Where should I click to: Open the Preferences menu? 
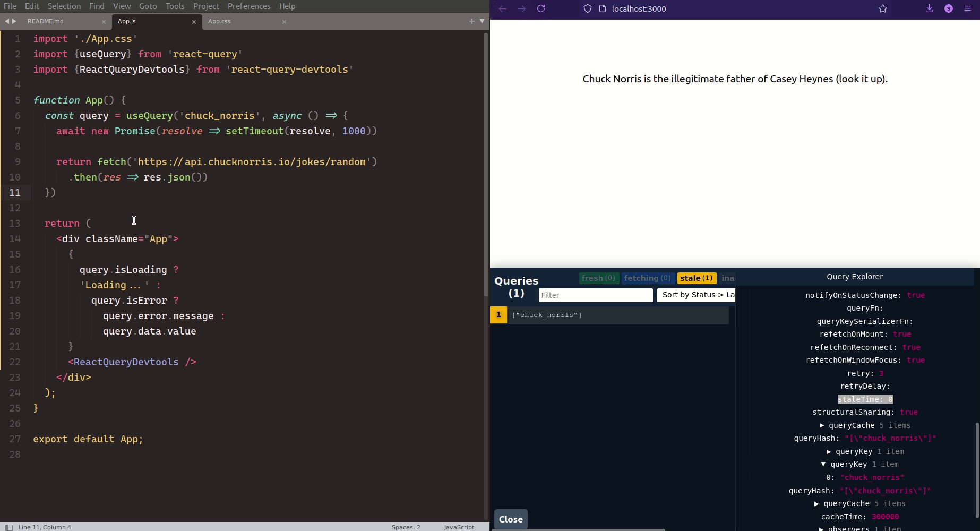pos(250,6)
